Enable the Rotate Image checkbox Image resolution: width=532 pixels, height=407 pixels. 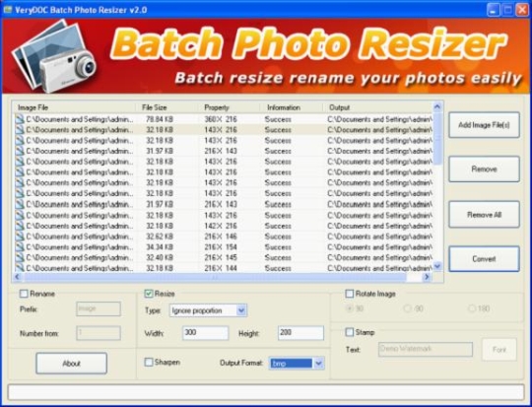pyautogui.click(x=350, y=294)
